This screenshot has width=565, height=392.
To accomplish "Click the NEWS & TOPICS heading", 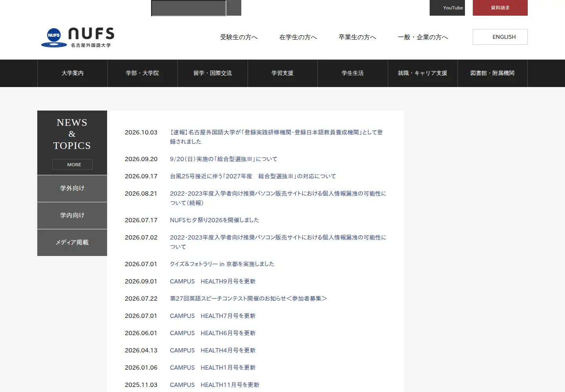I will pos(72,134).
